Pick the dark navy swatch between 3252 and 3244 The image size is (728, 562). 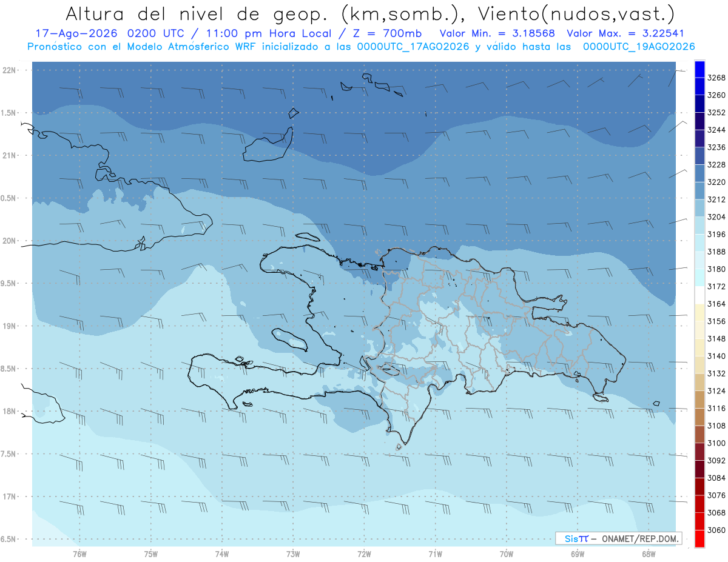coord(699,121)
